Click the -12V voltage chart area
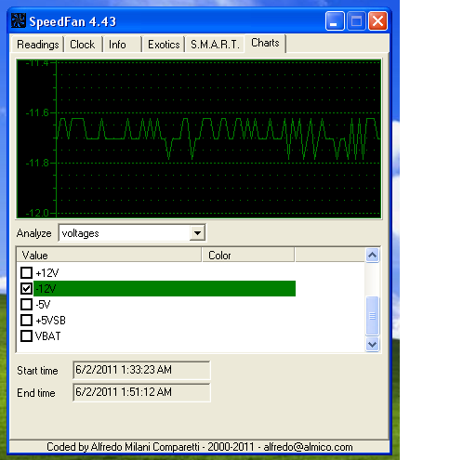Viewport: 476px width, 460px height. coord(199,138)
